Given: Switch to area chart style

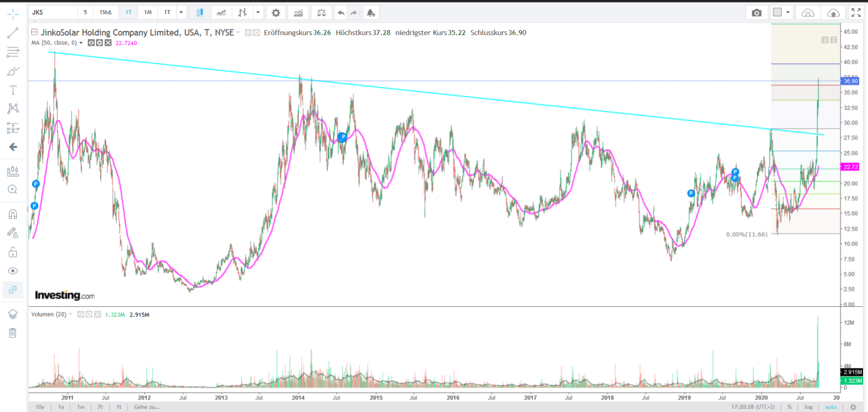Looking at the screenshot, I should tap(221, 13).
